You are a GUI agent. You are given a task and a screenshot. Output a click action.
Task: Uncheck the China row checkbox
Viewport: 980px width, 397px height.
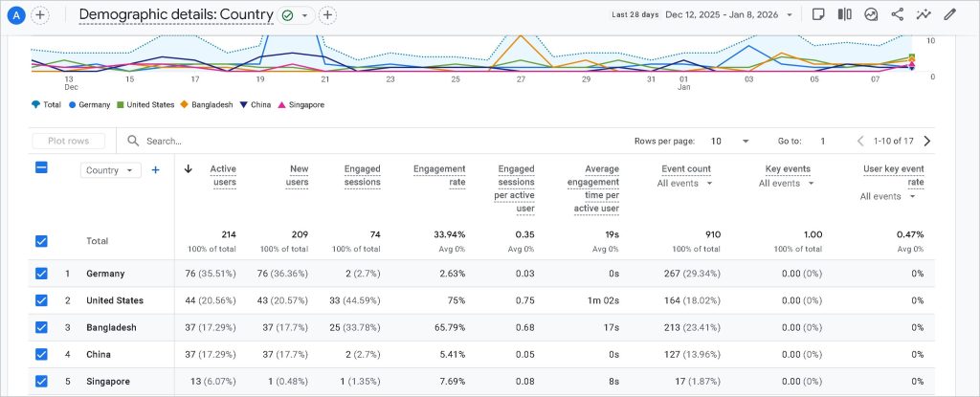coord(41,354)
